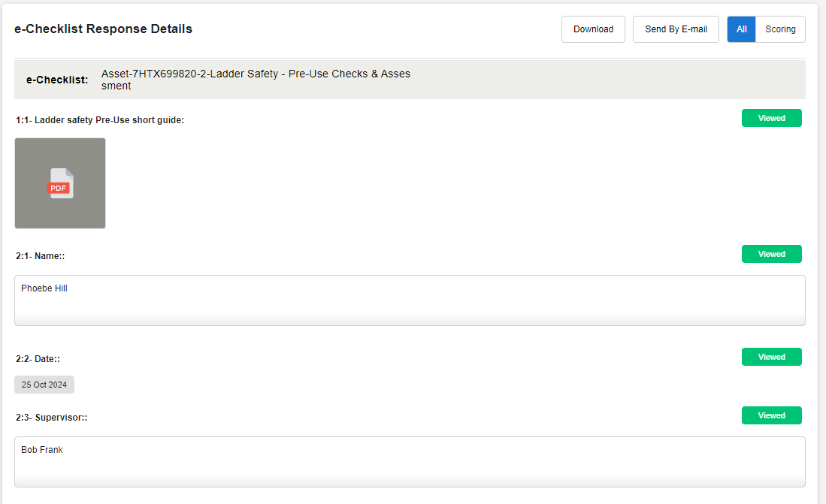This screenshot has height=504, width=826.
Task: Switch to the All view tab
Action: coord(741,29)
